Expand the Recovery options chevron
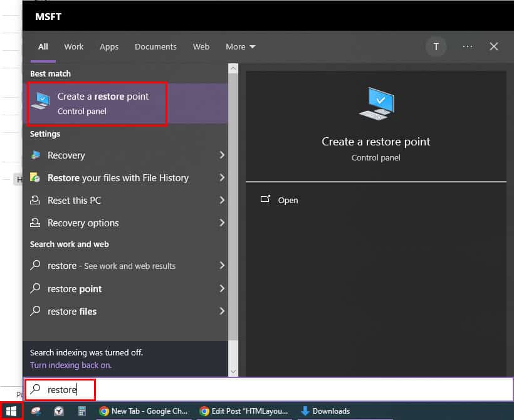Screen dimensions: 514x420 coord(222,223)
